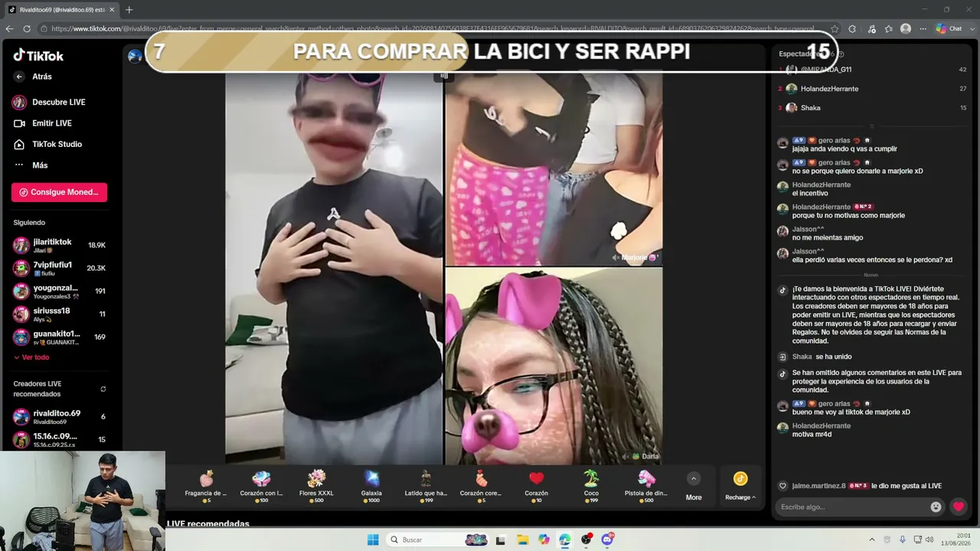This screenshot has width=980, height=551.
Task: Open Descubre LIVE in the sidebar
Action: (x=49, y=103)
